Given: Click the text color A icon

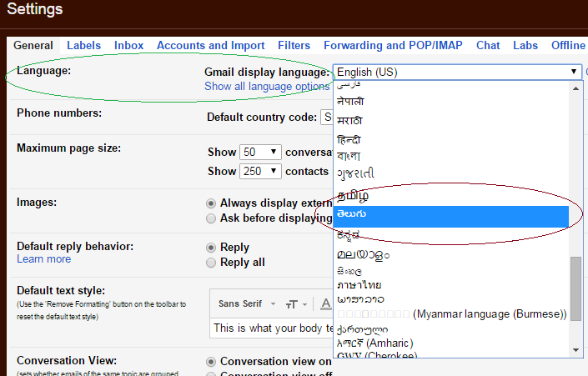Looking at the screenshot, I should tap(326, 303).
